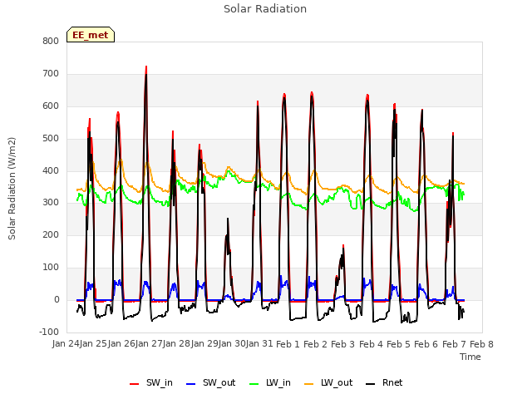Screen dimensions: 532x399
Task: Click the Jan 31 x-axis label
Action: 259,344
